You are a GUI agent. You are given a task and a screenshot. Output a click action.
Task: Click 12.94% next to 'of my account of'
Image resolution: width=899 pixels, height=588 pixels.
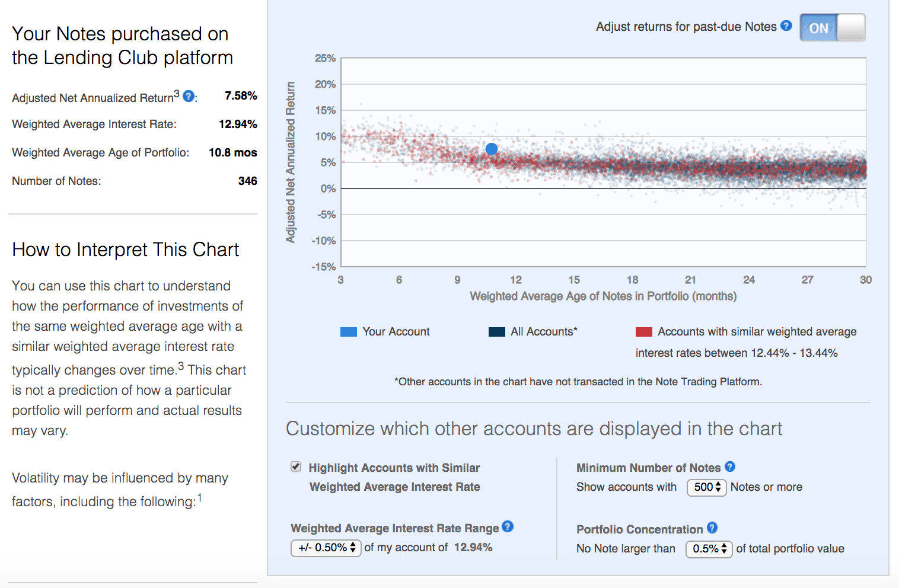click(473, 548)
